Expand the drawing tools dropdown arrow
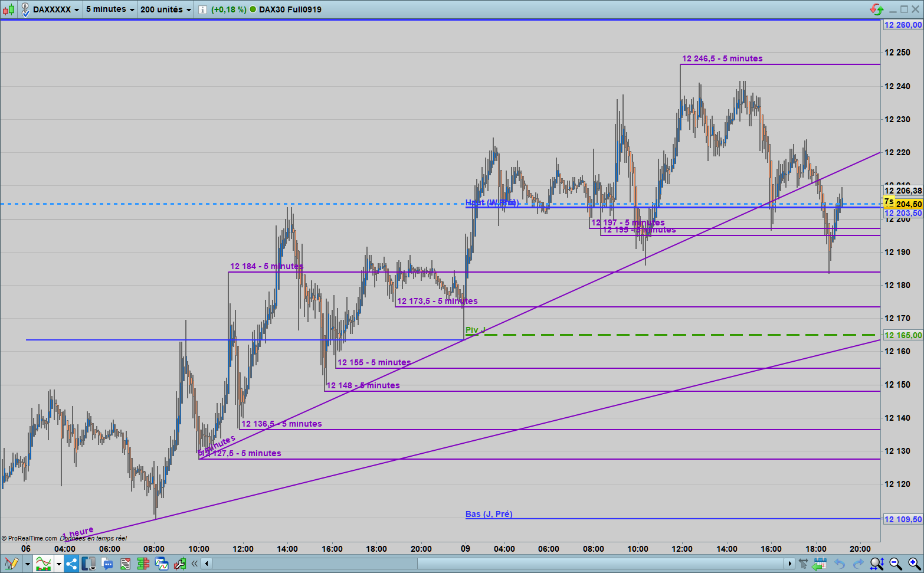Screen dimensions: 924x573 [x=27, y=564]
